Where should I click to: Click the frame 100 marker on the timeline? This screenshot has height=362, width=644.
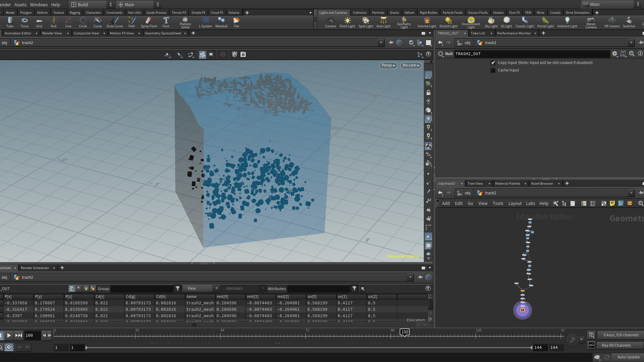(x=405, y=332)
